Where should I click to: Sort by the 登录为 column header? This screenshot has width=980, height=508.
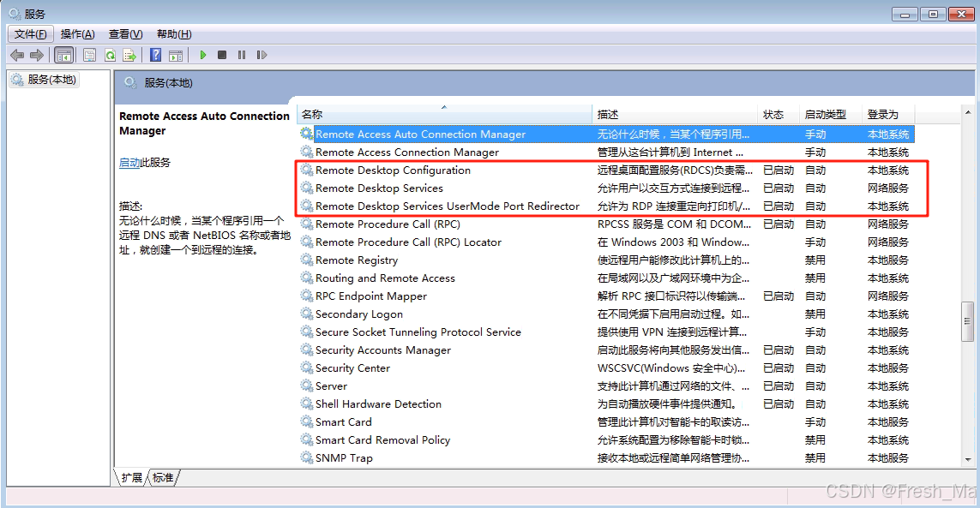pyautogui.click(x=888, y=114)
